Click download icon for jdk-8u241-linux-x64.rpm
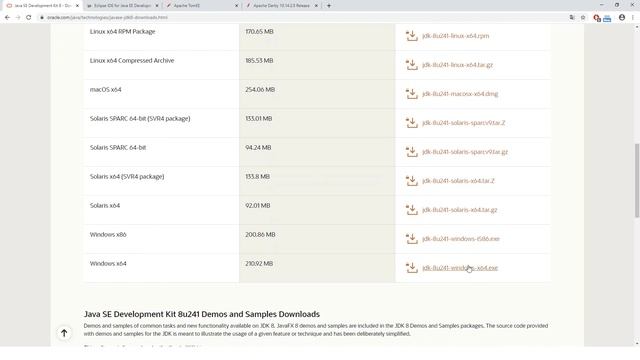The width and height of the screenshot is (640, 360). pos(411,36)
